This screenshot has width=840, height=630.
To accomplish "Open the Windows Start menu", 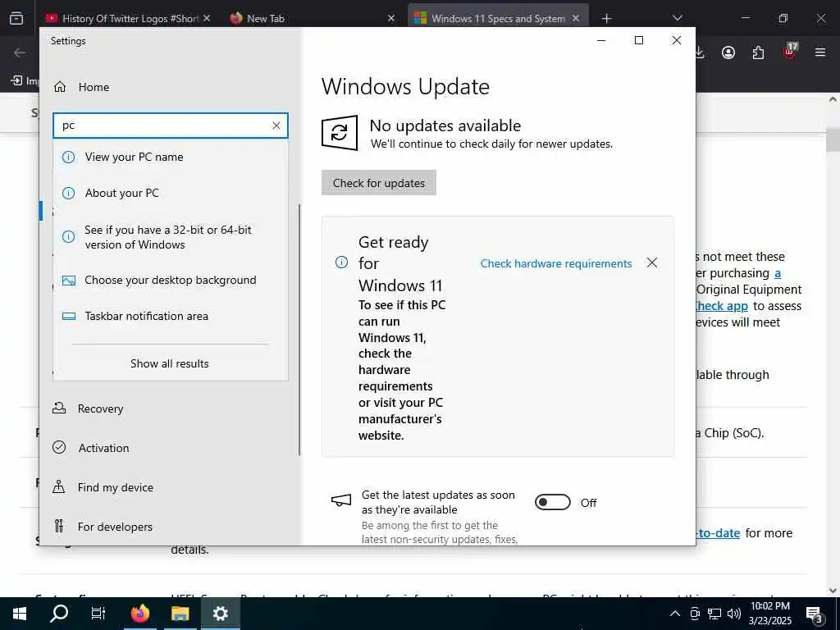I will [x=20, y=614].
